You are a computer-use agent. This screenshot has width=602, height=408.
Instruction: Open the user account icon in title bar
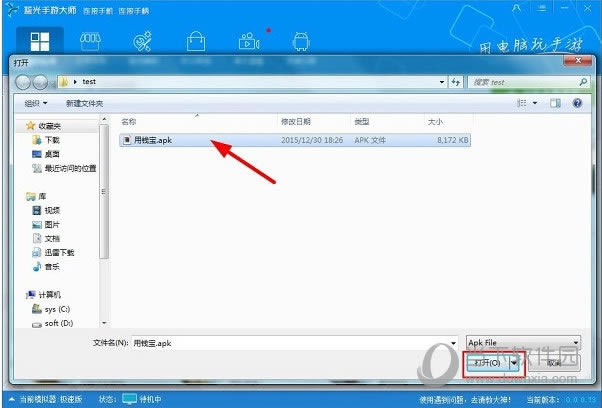pos(517,8)
